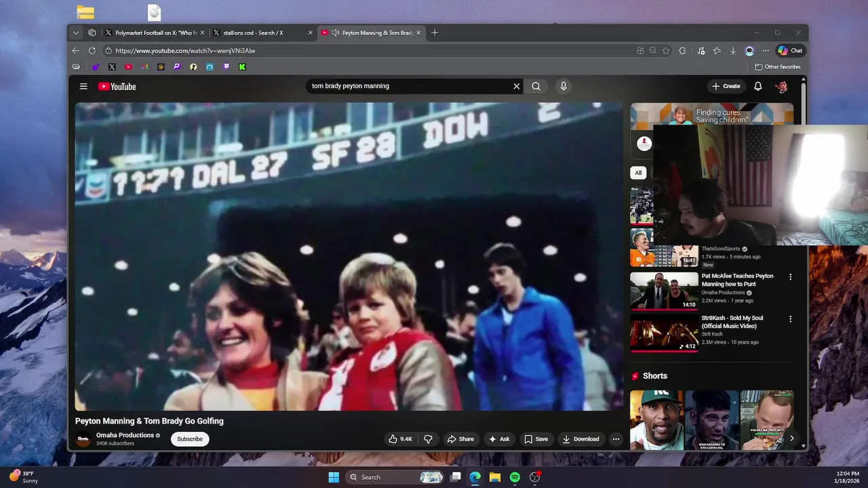Open the YouTube bookmark in favorites bar
The height and width of the screenshot is (488, 868).
(x=128, y=67)
